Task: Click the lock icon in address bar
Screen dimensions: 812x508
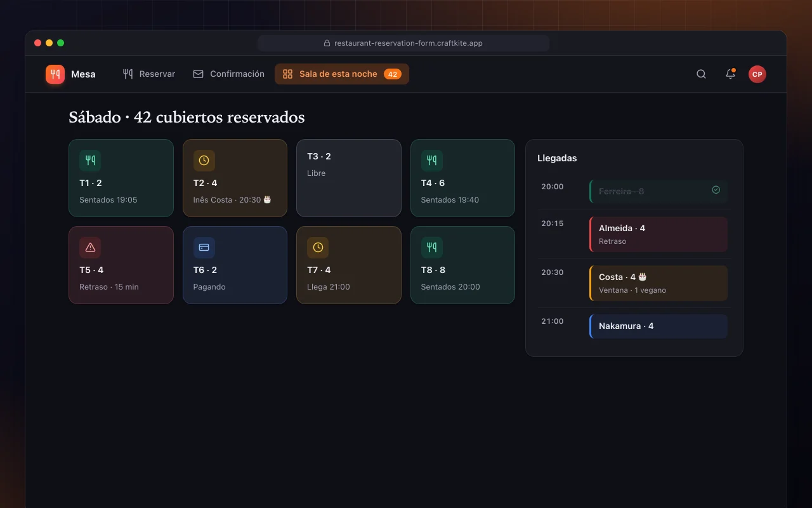Action: coord(327,43)
